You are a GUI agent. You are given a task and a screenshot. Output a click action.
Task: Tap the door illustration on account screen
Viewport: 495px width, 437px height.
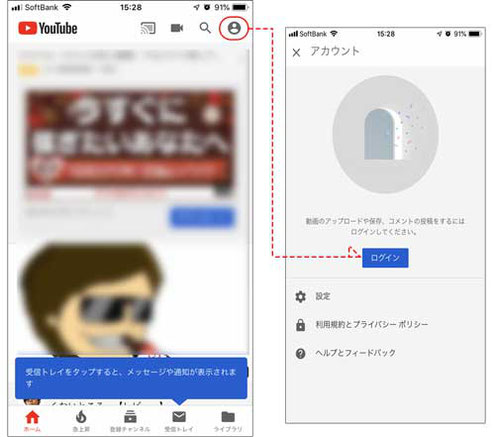[x=385, y=134]
